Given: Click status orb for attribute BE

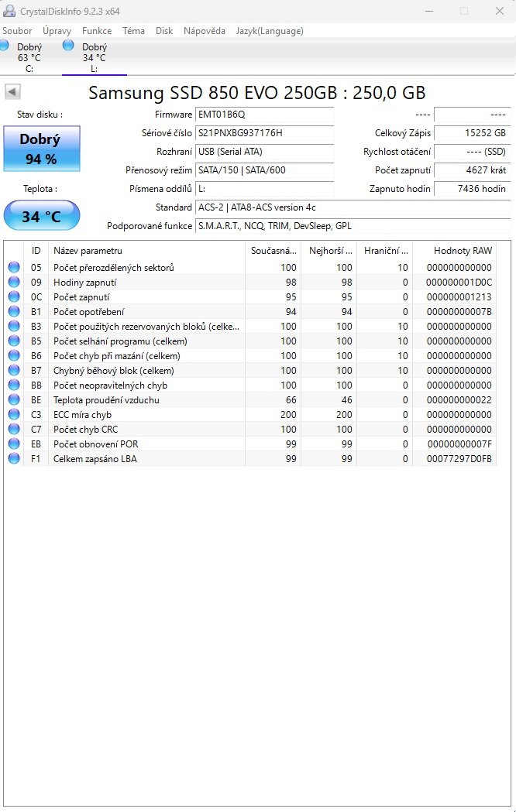Looking at the screenshot, I should click(x=14, y=399).
